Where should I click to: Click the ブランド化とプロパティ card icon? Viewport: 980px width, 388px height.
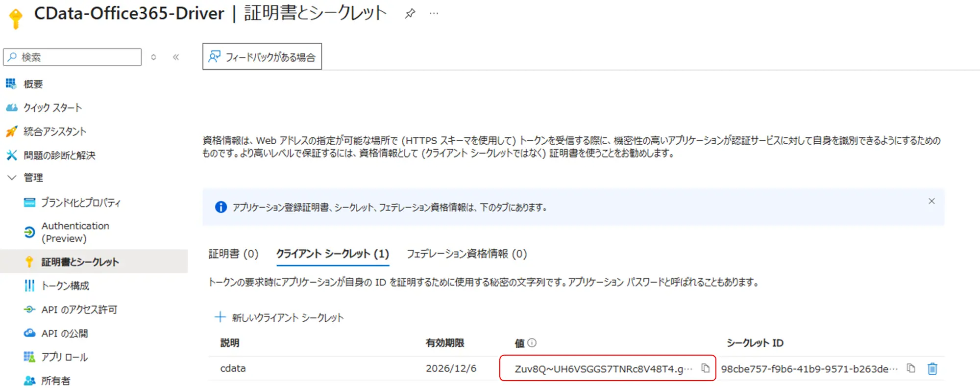point(29,202)
